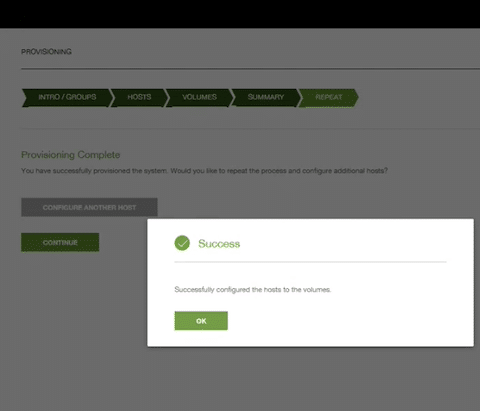The width and height of the screenshot is (480, 411).
Task: Click OK in the Success dialog
Action: coord(201,321)
